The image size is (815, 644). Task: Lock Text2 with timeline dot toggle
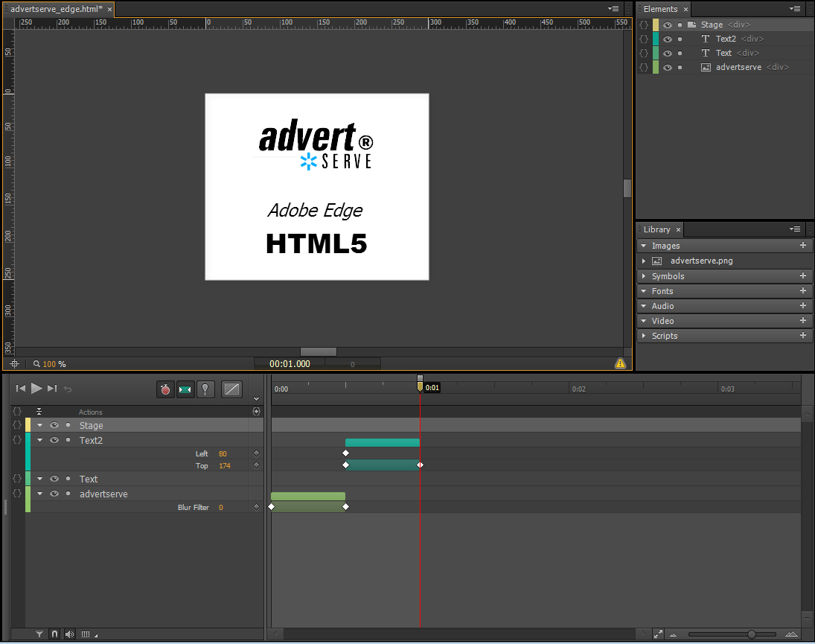pos(68,440)
